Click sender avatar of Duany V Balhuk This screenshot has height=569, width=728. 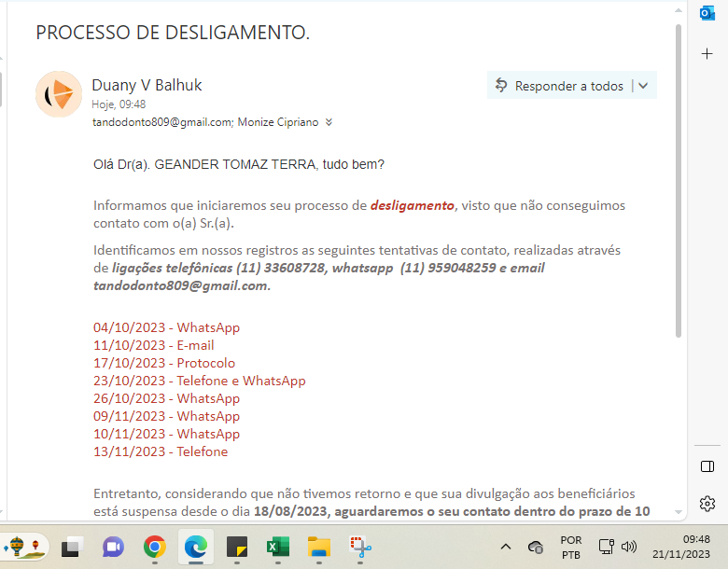(x=59, y=94)
